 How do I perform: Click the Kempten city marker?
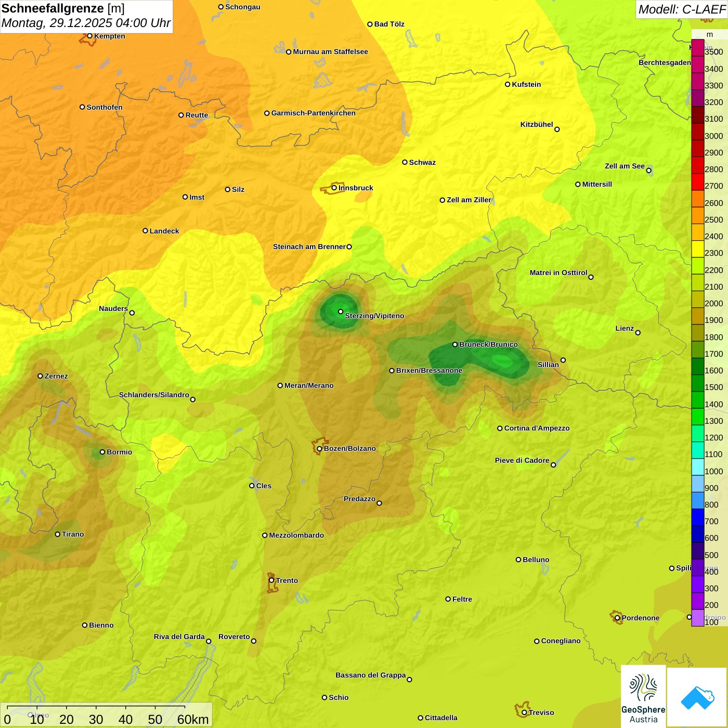89,36
